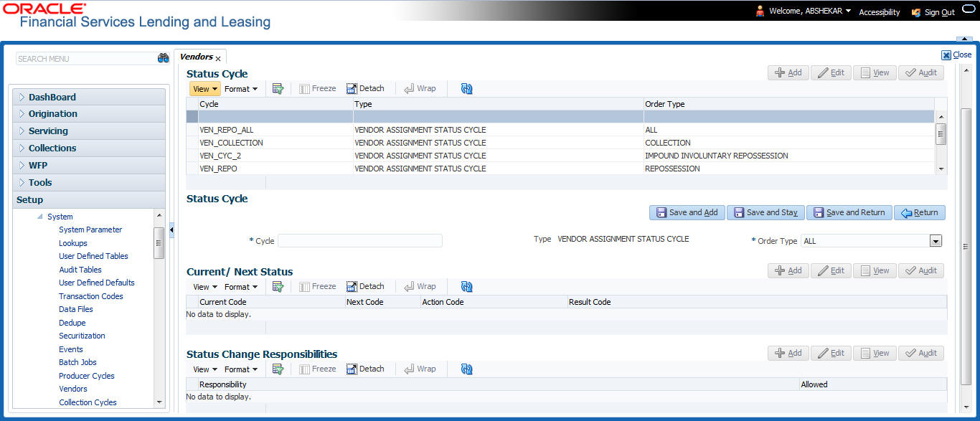This screenshot has height=421, width=980.
Task: Refresh the Current/Next Status table
Action: (x=467, y=287)
